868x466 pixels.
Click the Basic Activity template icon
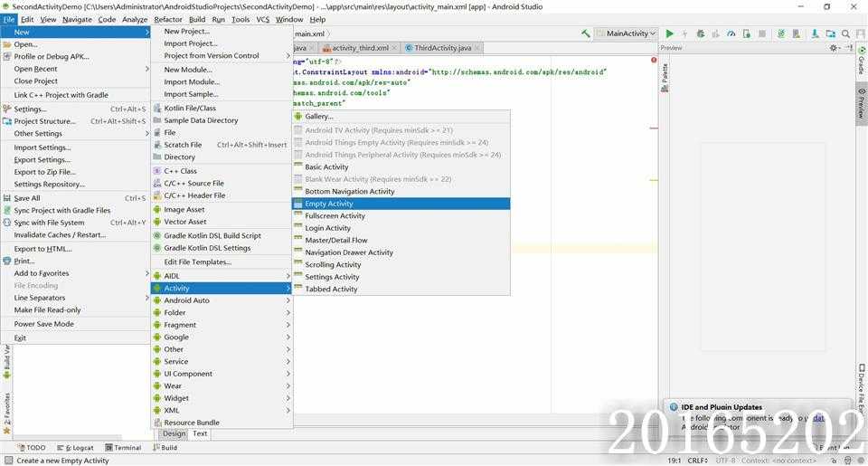(298, 166)
